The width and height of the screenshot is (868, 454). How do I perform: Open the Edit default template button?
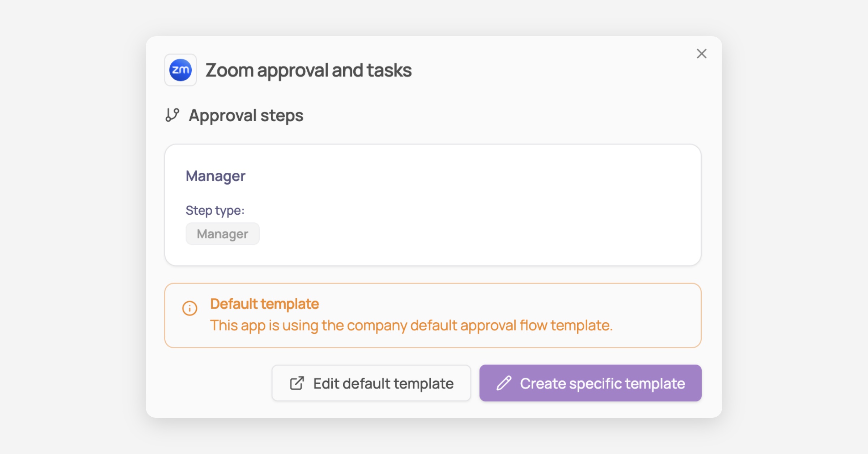[371, 383]
